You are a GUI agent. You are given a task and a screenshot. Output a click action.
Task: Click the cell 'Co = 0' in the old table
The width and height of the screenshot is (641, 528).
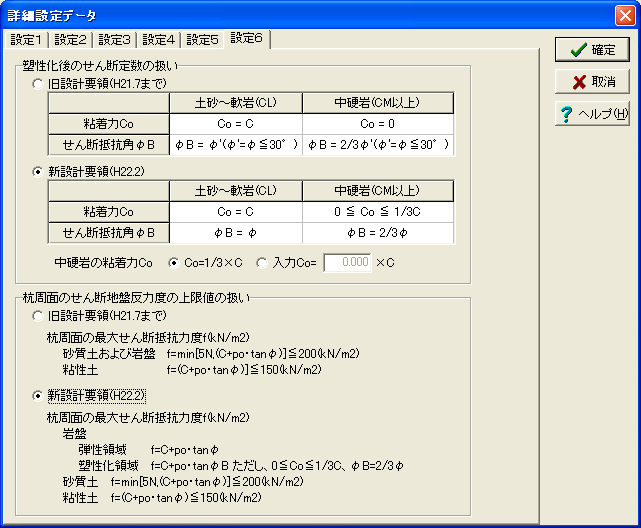tap(378, 123)
